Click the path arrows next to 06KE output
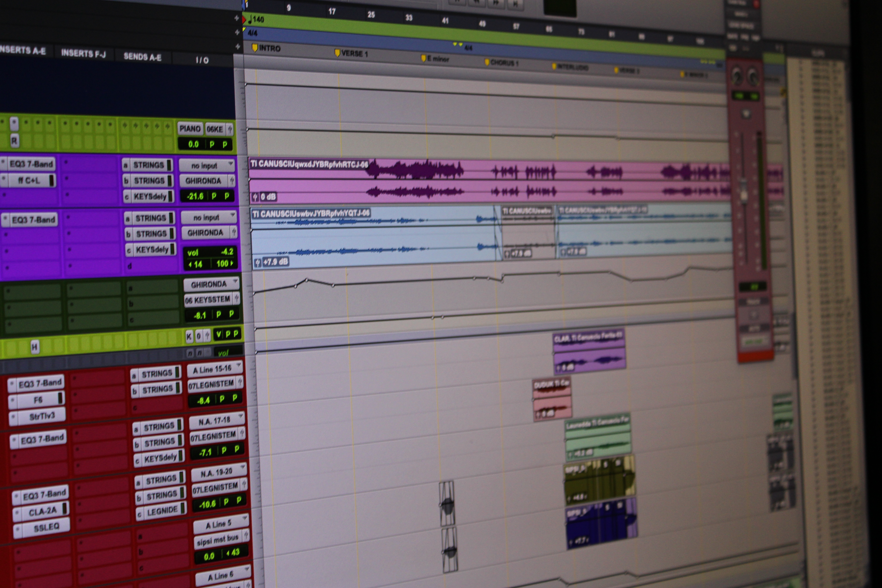882x588 pixels. [230, 129]
